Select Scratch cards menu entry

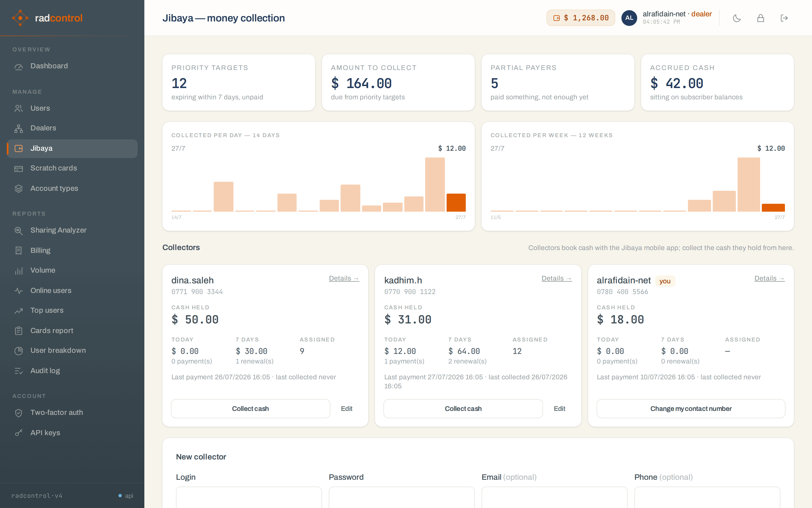coord(72,168)
